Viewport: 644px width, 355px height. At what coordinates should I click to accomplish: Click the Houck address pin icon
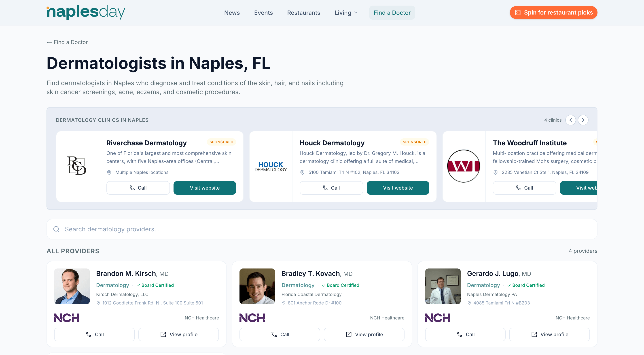pos(302,173)
